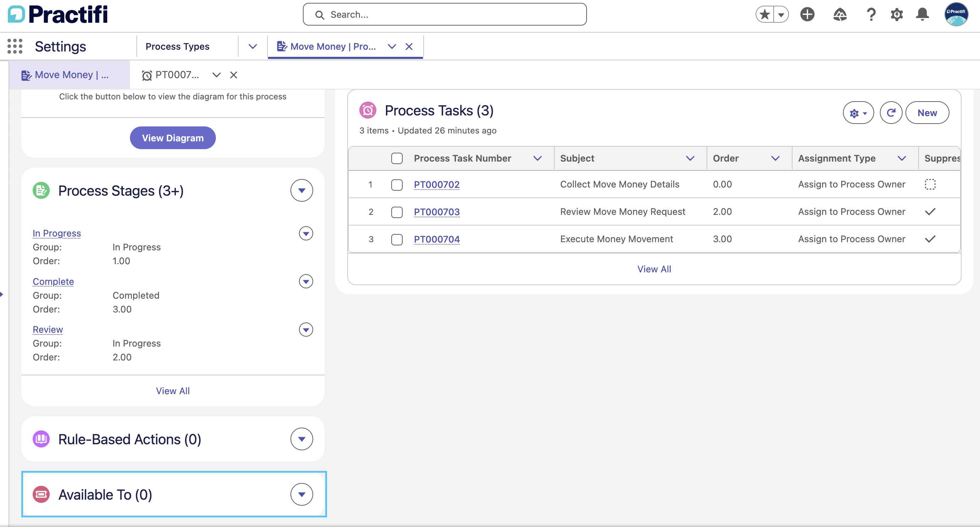
Task: Expand the Process Stages actions dropdown
Action: pyautogui.click(x=302, y=190)
